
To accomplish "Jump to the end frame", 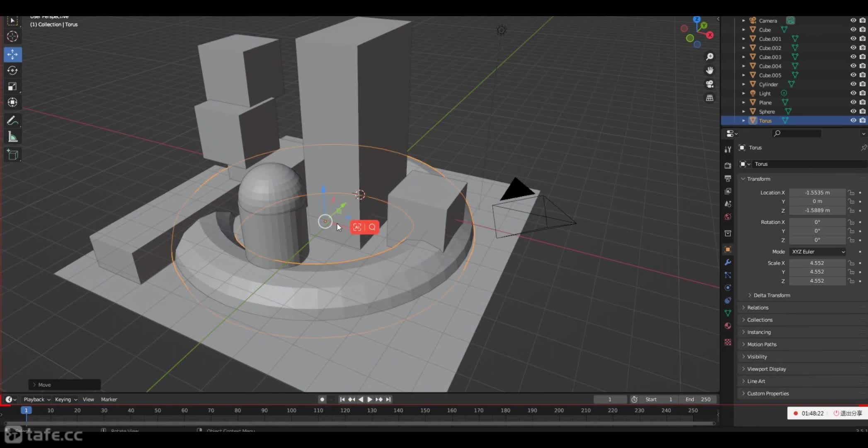I will pyautogui.click(x=388, y=399).
